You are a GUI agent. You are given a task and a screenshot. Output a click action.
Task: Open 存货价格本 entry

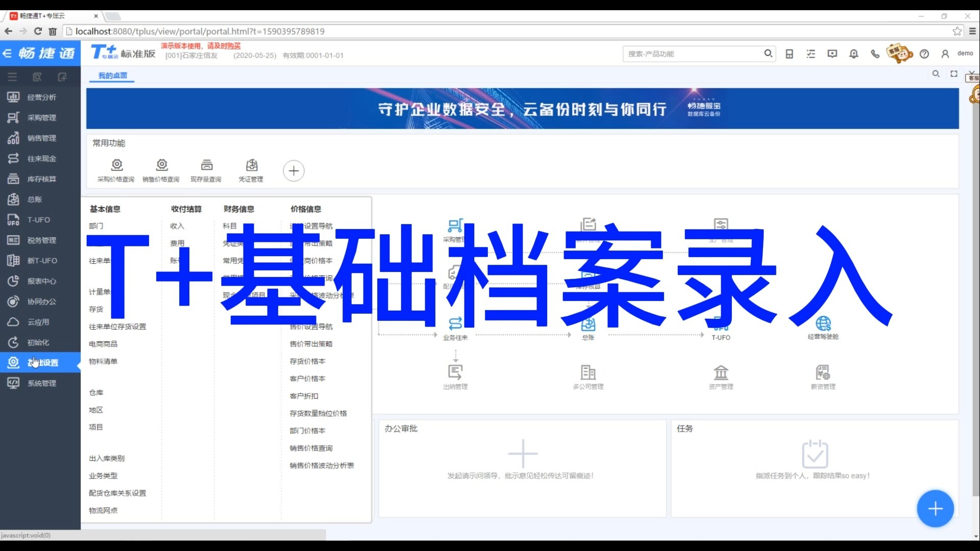click(307, 361)
